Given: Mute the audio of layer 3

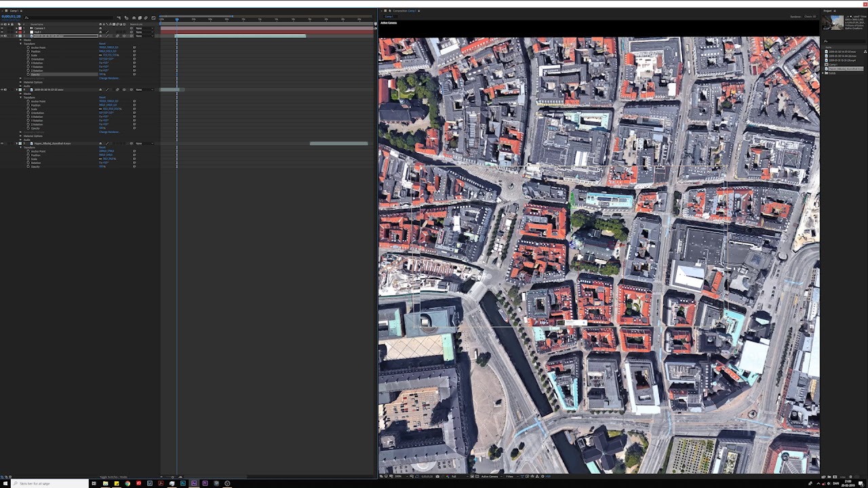Looking at the screenshot, I should (x=5, y=36).
